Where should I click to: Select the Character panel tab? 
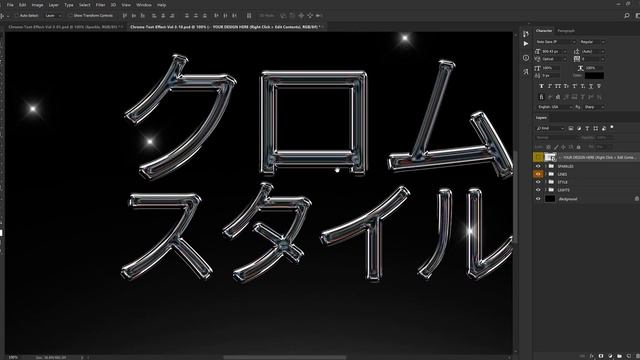(544, 31)
